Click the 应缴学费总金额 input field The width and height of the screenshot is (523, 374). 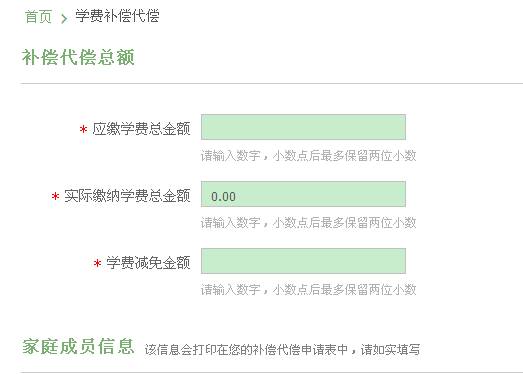pos(303,127)
